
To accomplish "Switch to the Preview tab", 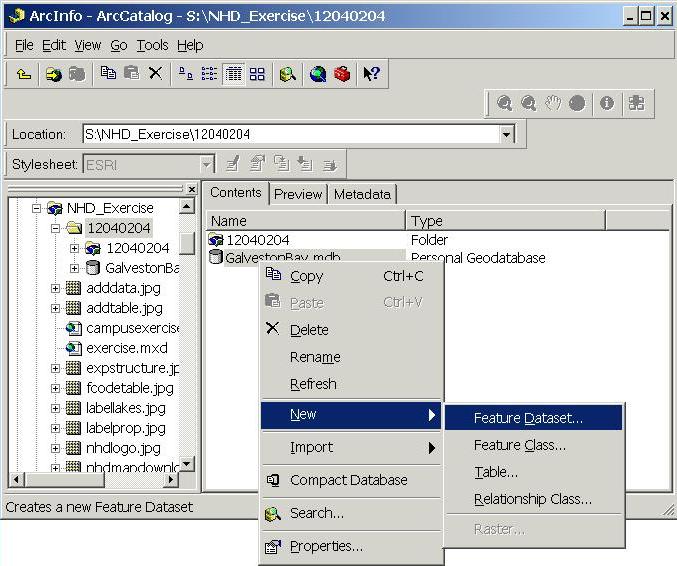I will 298,194.
